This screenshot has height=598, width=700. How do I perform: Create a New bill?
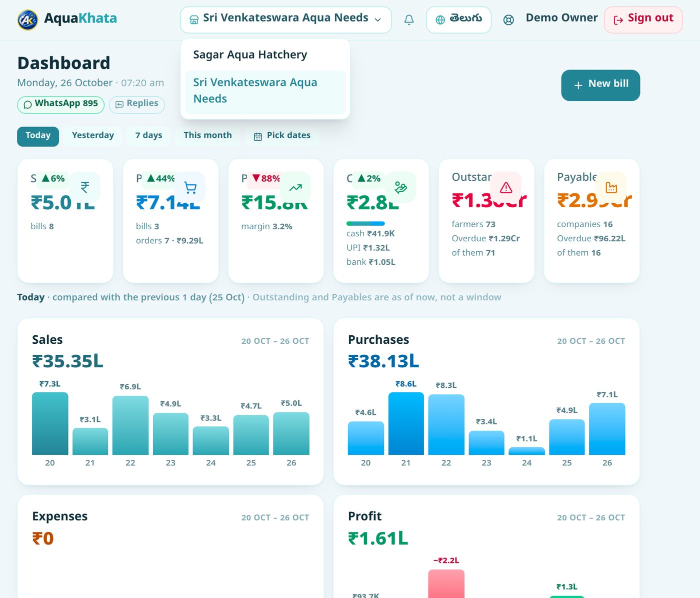coord(600,85)
